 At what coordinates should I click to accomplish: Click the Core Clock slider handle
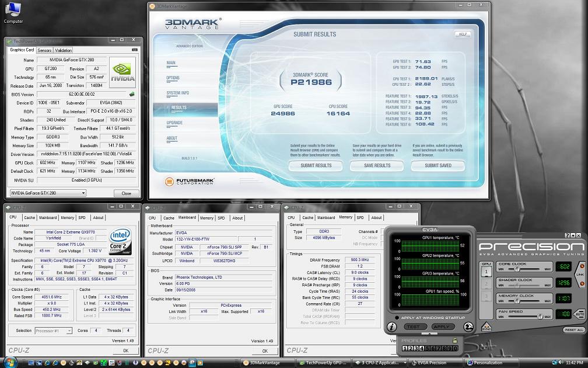click(517, 269)
